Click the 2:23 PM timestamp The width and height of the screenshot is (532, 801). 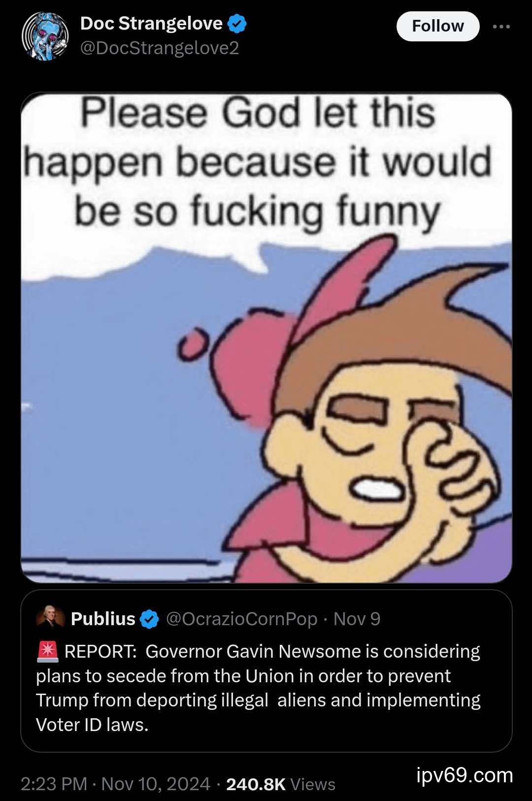click(x=54, y=784)
